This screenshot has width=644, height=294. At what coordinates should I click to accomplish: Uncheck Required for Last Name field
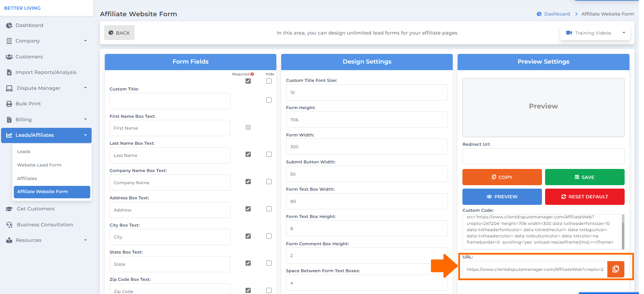click(x=248, y=154)
